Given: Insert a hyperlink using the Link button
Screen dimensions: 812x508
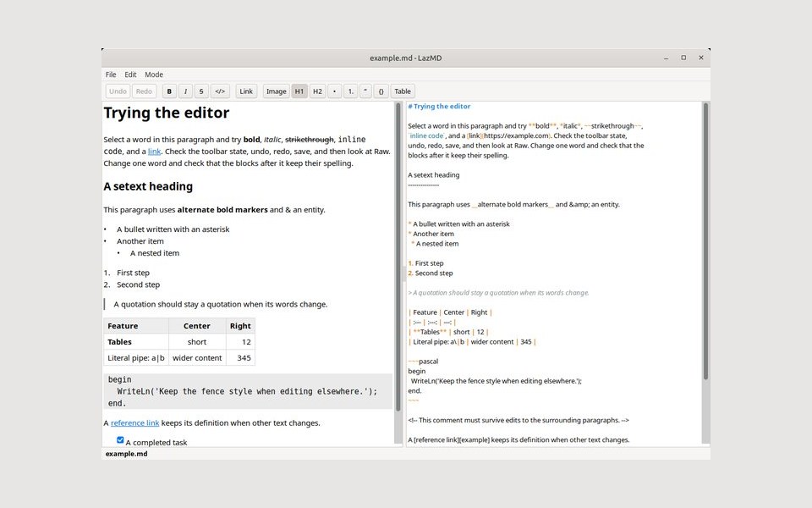Looking at the screenshot, I should (246, 91).
